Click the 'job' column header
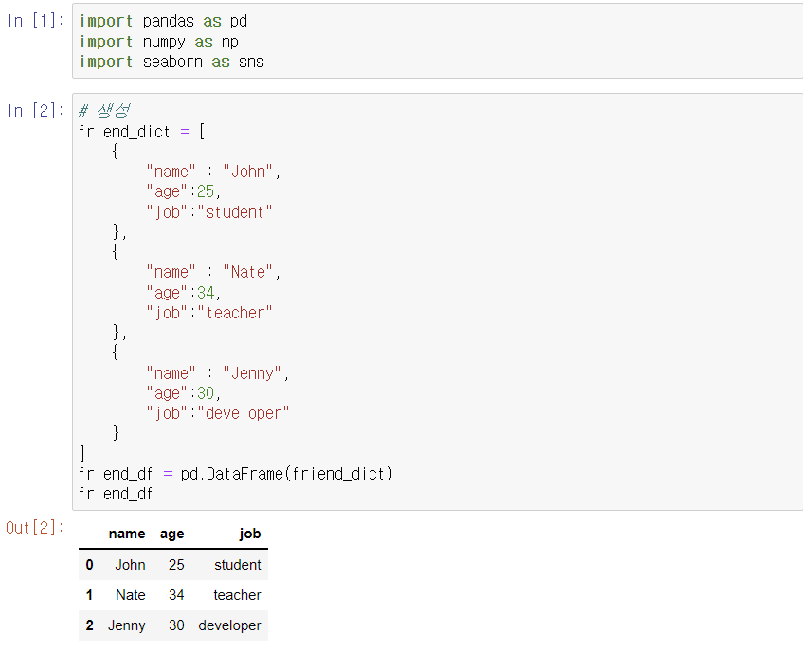812x652 pixels. point(249,534)
